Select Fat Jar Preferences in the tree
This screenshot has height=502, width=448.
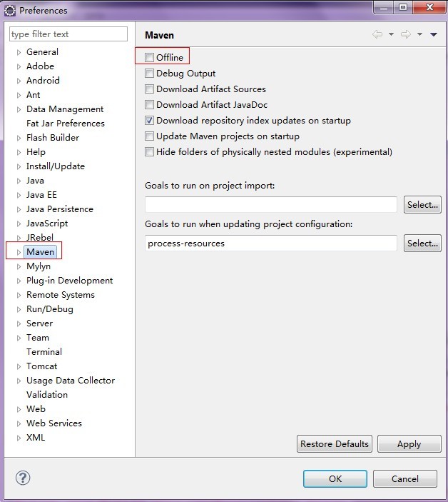(x=65, y=124)
